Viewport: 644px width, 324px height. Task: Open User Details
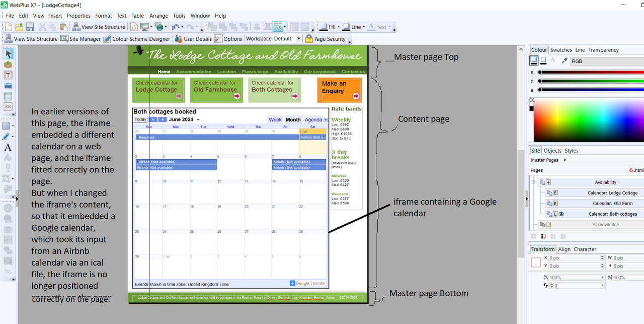193,39
